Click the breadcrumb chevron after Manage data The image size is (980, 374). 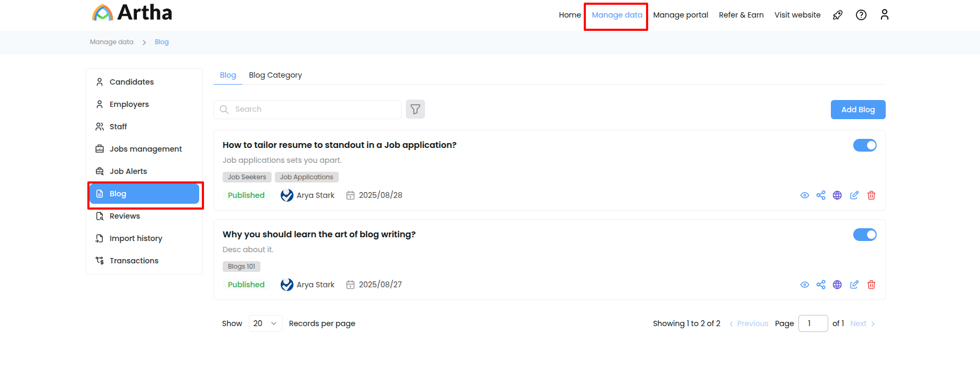[x=144, y=43]
